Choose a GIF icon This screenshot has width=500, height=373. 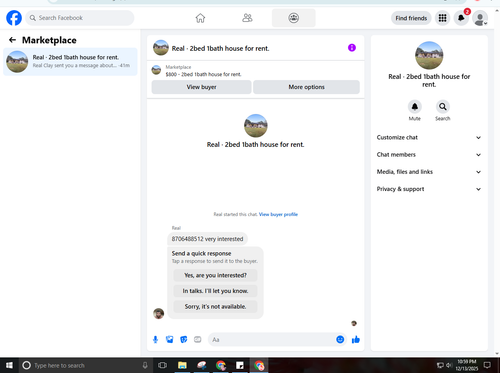point(198,340)
